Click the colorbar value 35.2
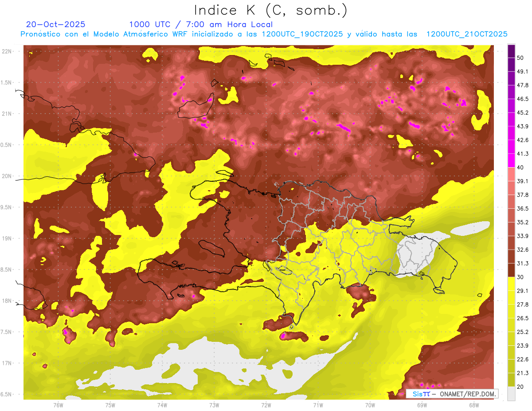The width and height of the screenshot is (532, 411). point(523,222)
